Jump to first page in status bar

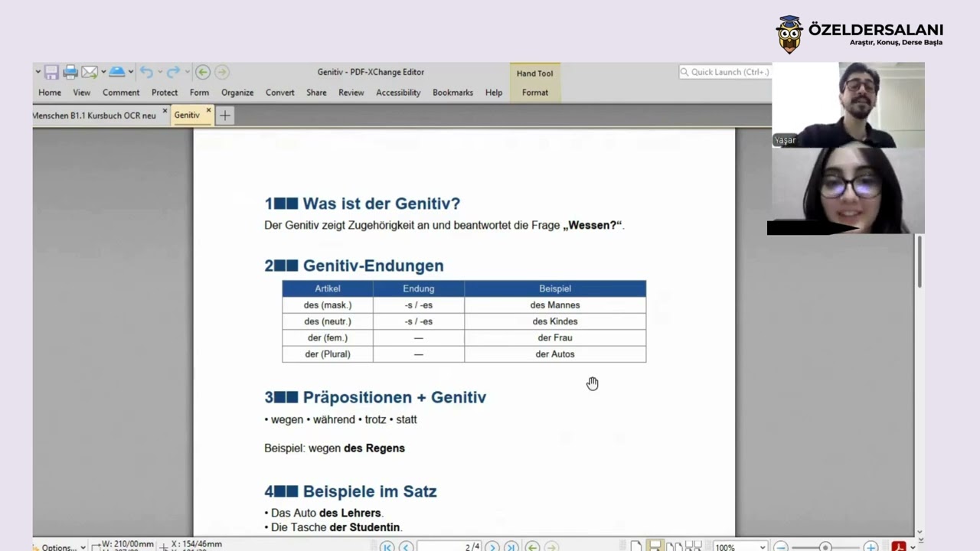point(387,546)
